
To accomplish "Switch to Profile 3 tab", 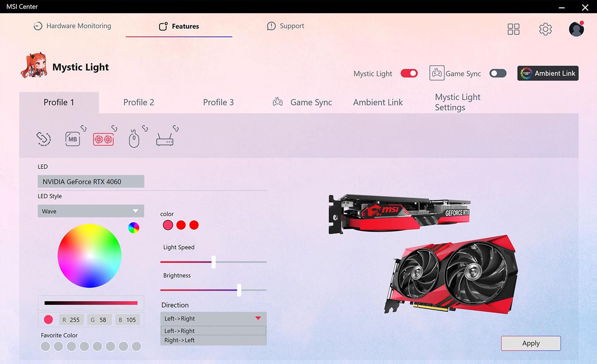I will click(218, 102).
